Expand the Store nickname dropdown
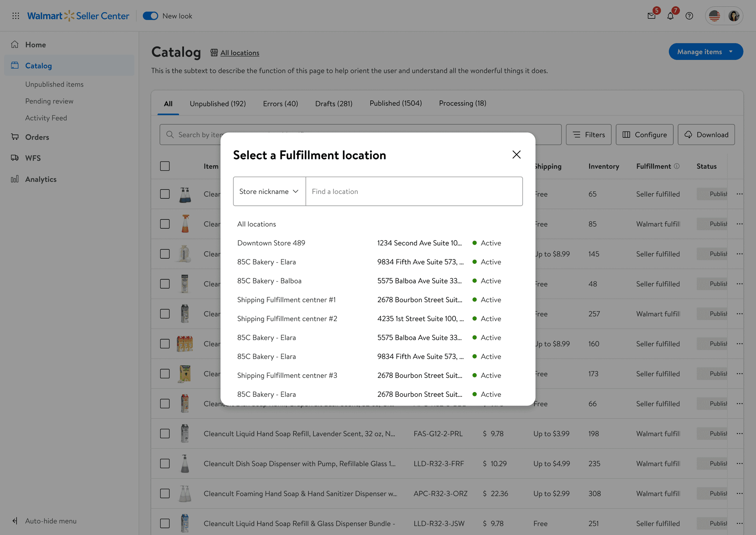Image resolution: width=756 pixels, height=535 pixels. point(269,191)
